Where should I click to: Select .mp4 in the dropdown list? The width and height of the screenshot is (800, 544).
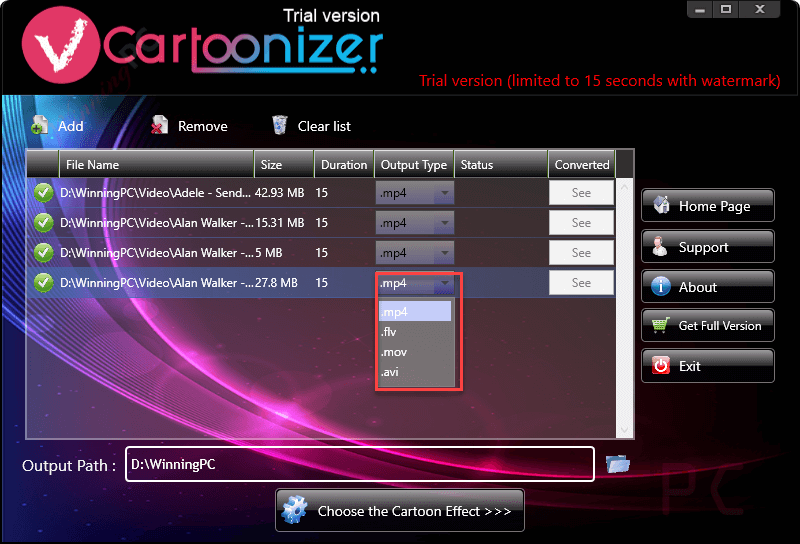tap(415, 311)
